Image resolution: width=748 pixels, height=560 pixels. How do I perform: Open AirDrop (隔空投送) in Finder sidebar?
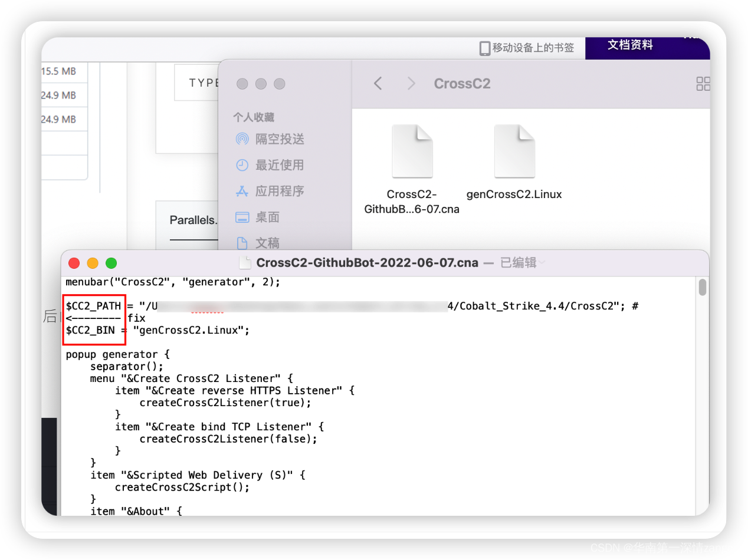[x=270, y=139]
